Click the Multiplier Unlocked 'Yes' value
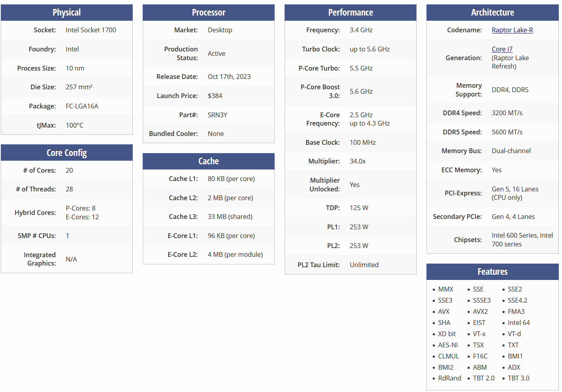 tap(355, 185)
